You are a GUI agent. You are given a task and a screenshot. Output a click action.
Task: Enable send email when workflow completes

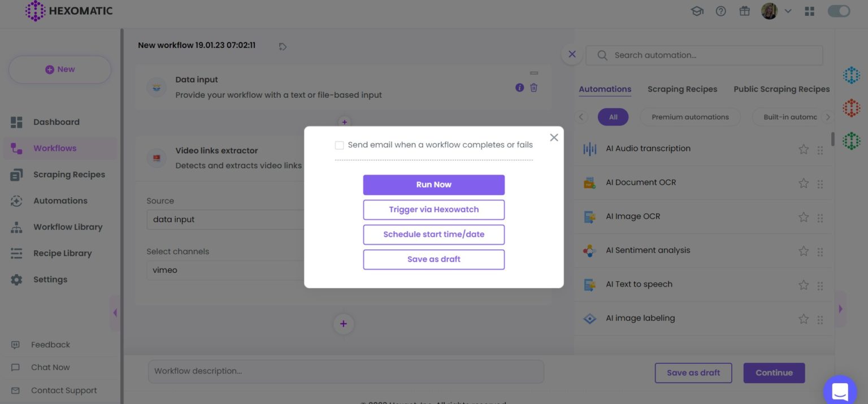tap(339, 145)
